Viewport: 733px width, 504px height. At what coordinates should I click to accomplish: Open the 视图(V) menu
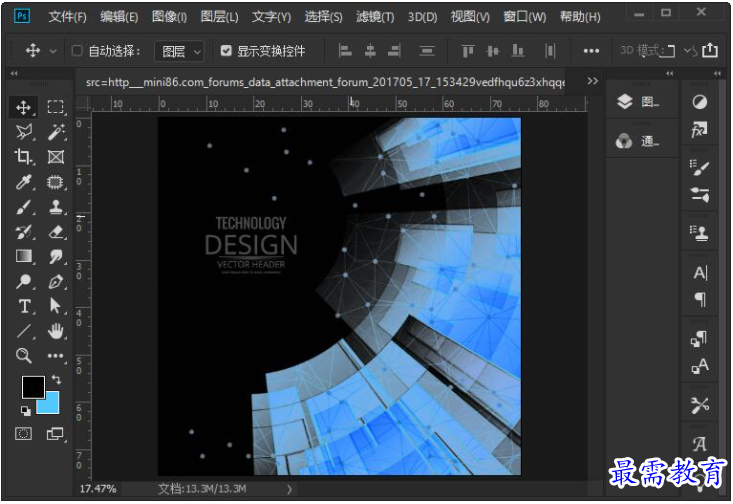(x=470, y=17)
